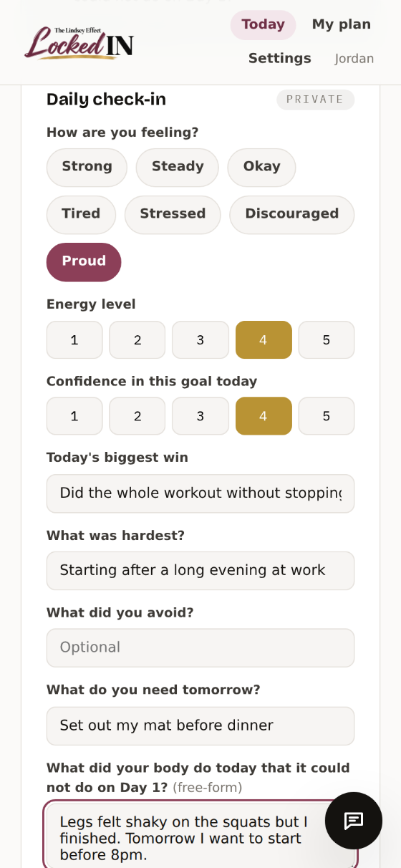The image size is (401, 868).
Task: Open the Jordan profile link
Action: 354,59
